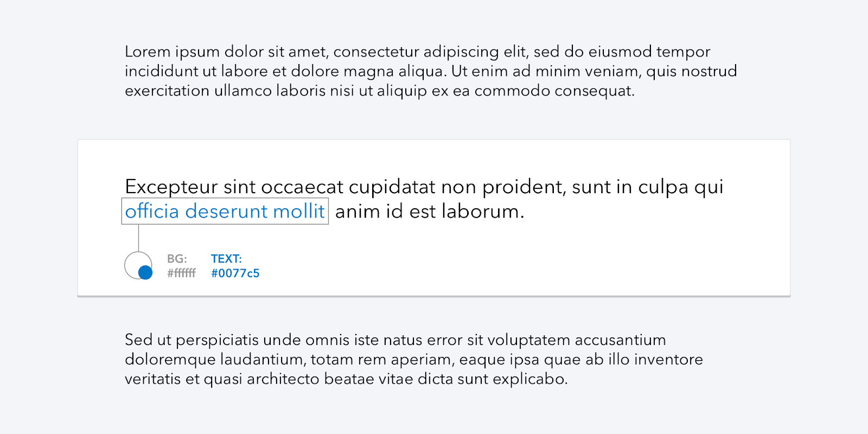Open the 'officia deserunt mollit' link
This screenshot has width=868, height=434.
[x=225, y=211]
